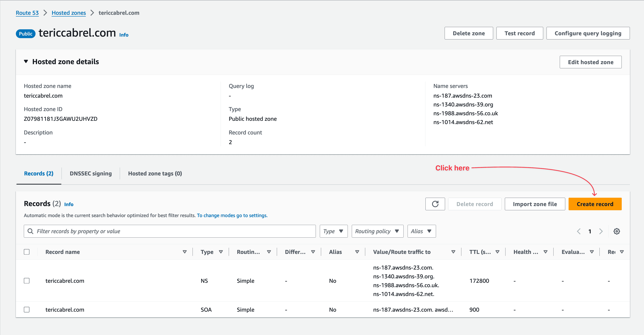Image resolution: width=644 pixels, height=335 pixels.
Task: Check the SOA record checkbox
Action: 27,309
